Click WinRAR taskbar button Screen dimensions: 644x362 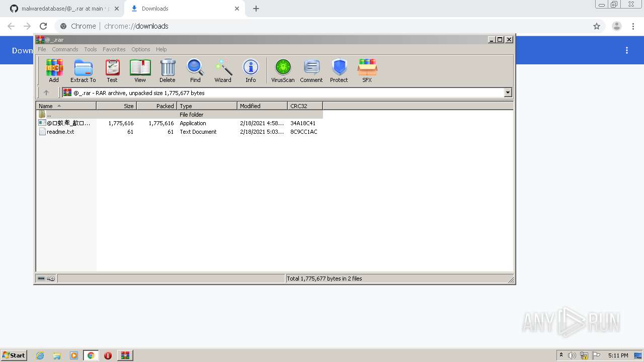125,355
